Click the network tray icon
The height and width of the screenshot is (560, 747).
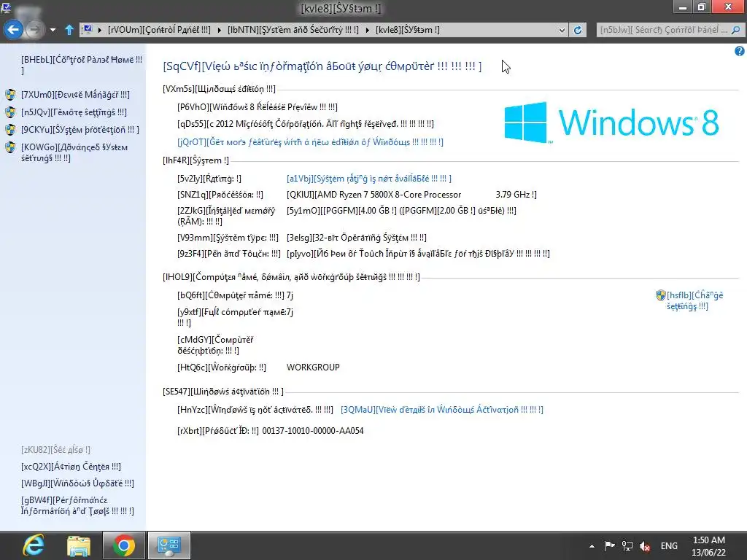[627, 545]
